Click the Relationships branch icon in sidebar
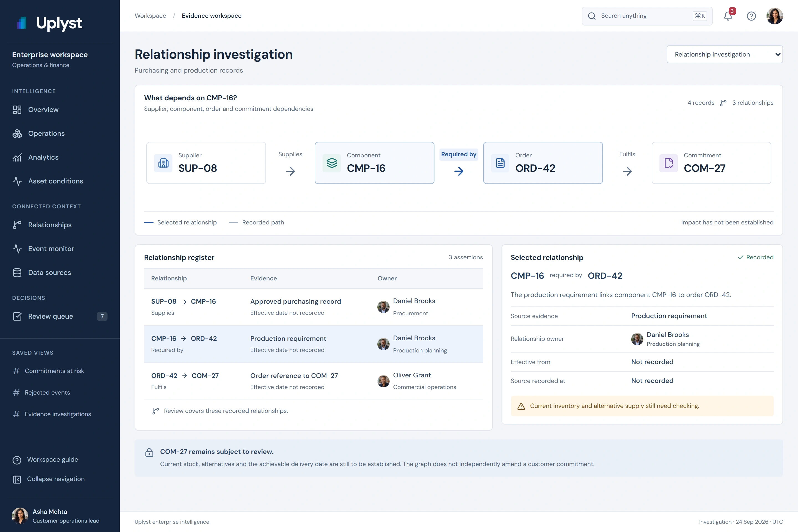The height and width of the screenshot is (532, 798). [17, 225]
